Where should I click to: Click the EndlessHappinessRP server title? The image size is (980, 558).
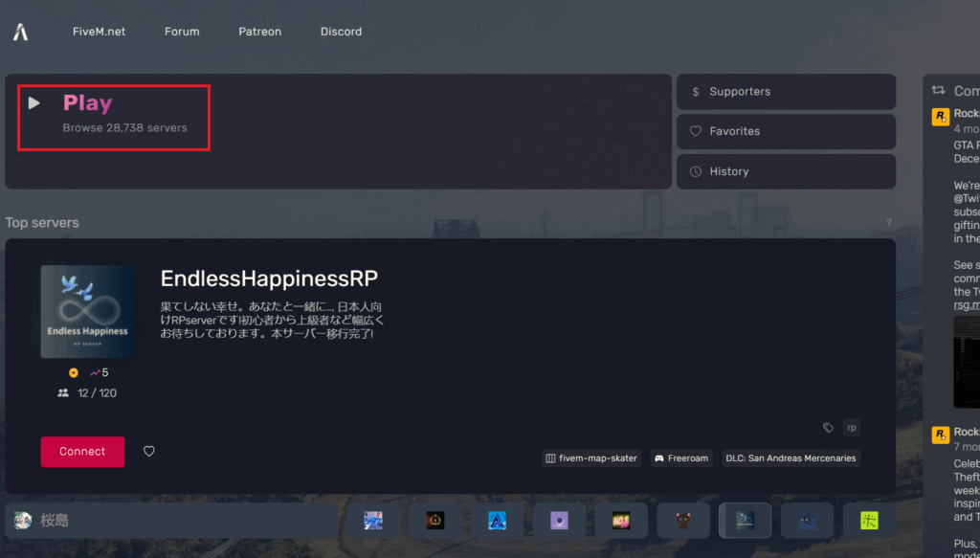[269, 279]
